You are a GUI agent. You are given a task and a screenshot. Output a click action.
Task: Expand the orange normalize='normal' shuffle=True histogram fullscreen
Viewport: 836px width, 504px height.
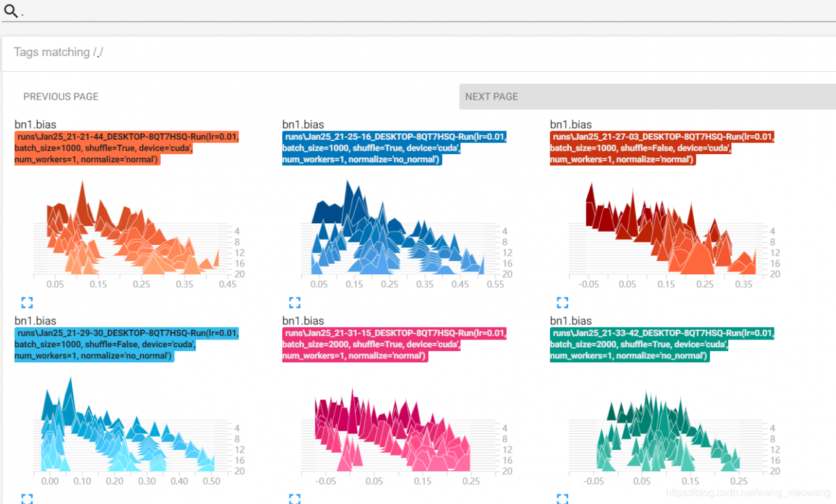27,302
